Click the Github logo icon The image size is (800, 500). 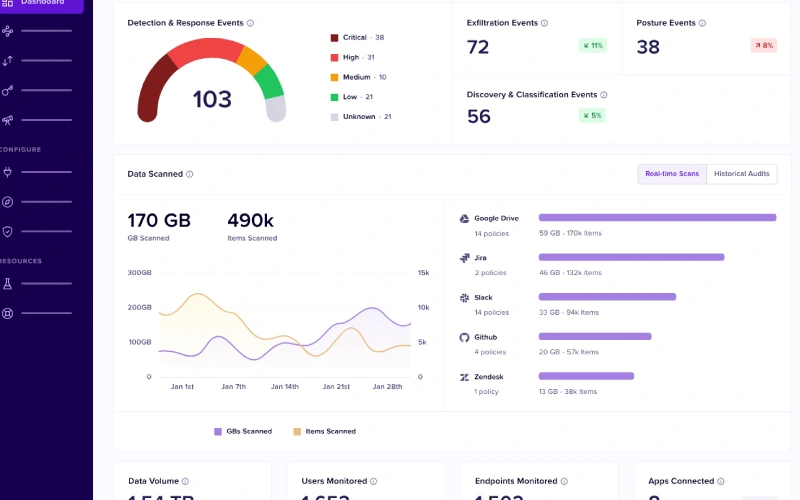tap(464, 337)
